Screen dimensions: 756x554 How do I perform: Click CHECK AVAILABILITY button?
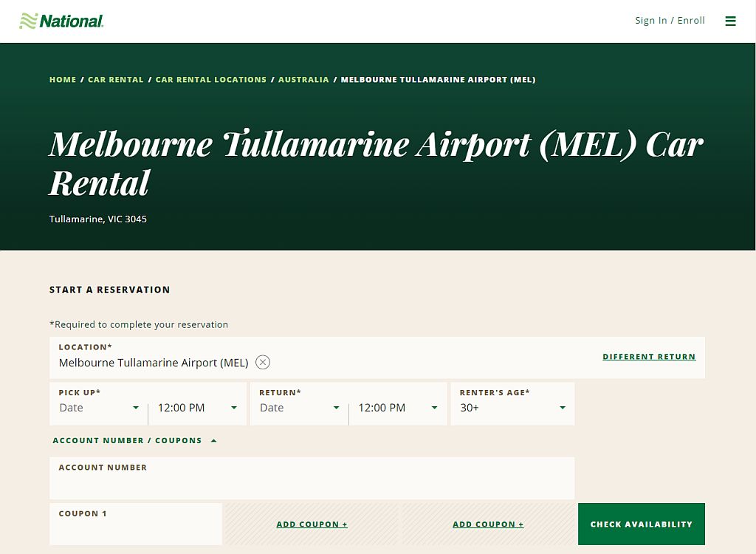(641, 524)
